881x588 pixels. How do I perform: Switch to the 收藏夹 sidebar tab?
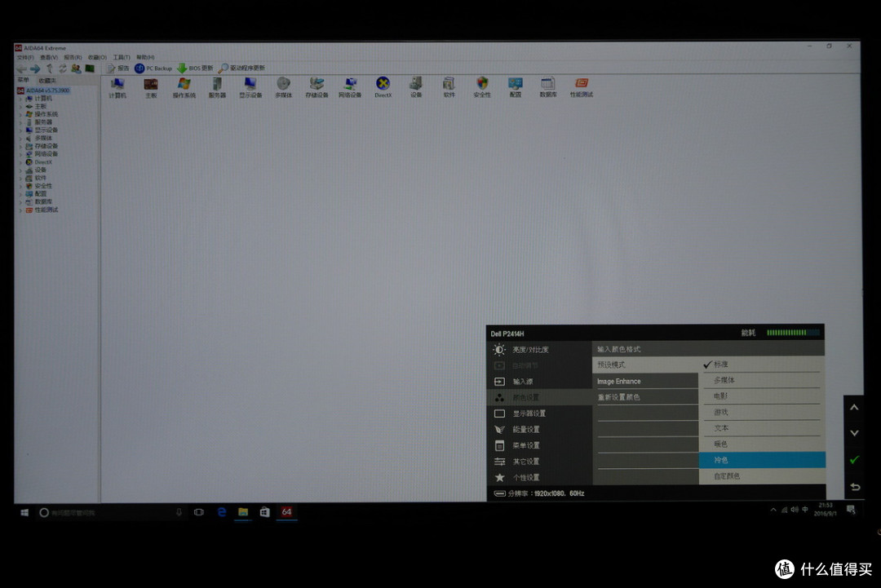pyautogui.click(x=47, y=81)
